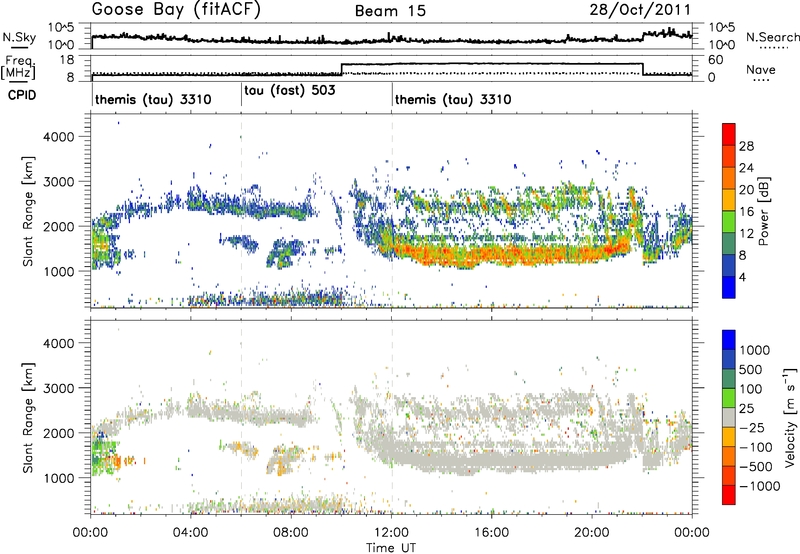The width and height of the screenshot is (800, 554).
Task: Click the "Time UT" axis title
Action: point(391,547)
